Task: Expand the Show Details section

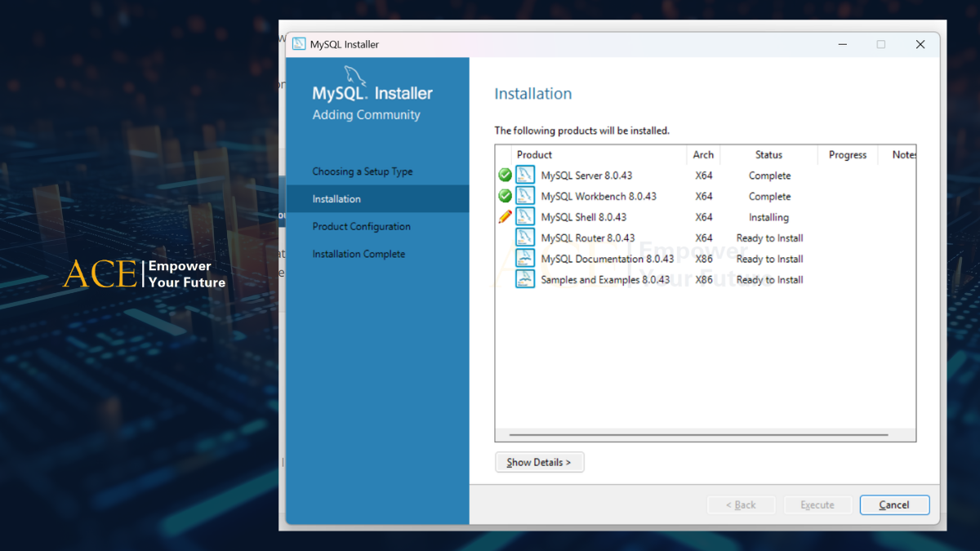Action: tap(539, 462)
